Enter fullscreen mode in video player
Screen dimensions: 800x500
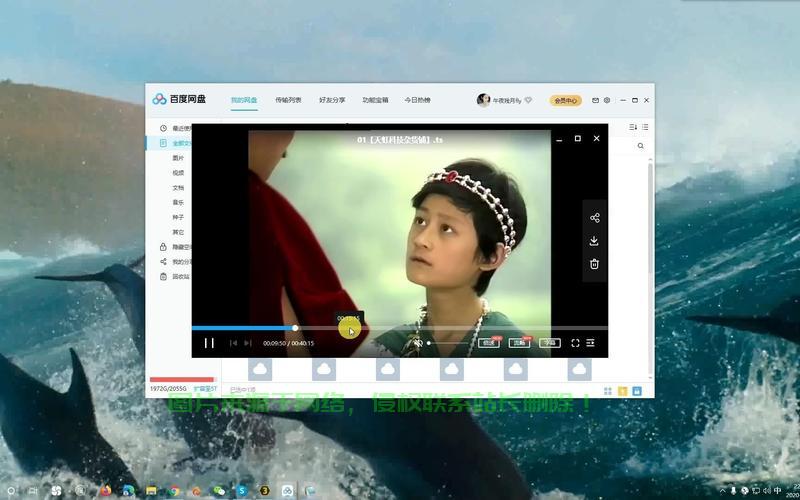tap(575, 343)
